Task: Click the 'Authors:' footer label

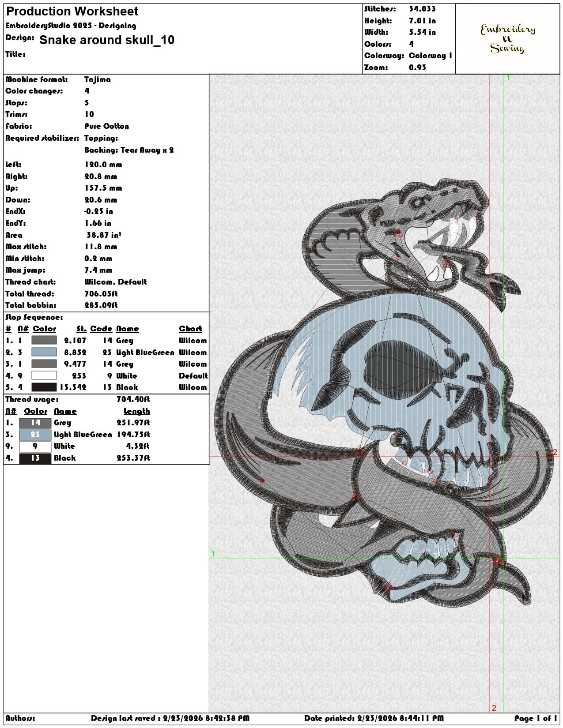Action: point(20,718)
